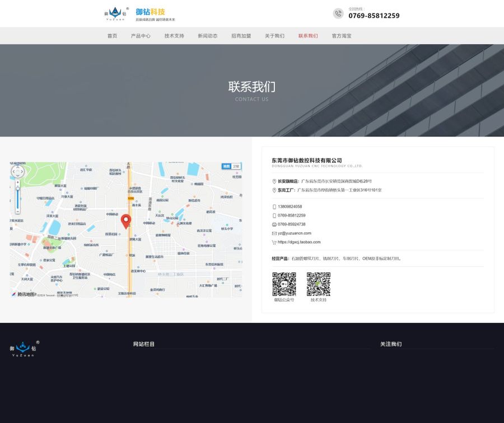Click the zoom in plus button on map
504x423 pixels.
point(17,182)
